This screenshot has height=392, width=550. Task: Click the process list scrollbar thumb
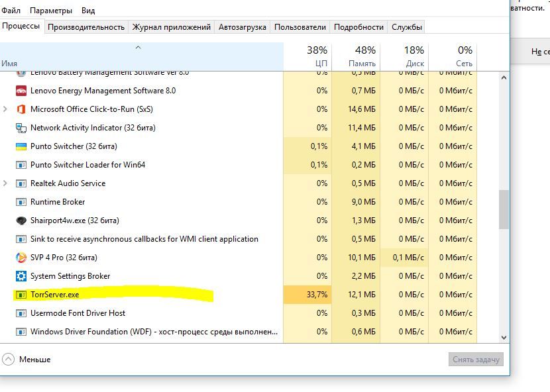[504, 210]
